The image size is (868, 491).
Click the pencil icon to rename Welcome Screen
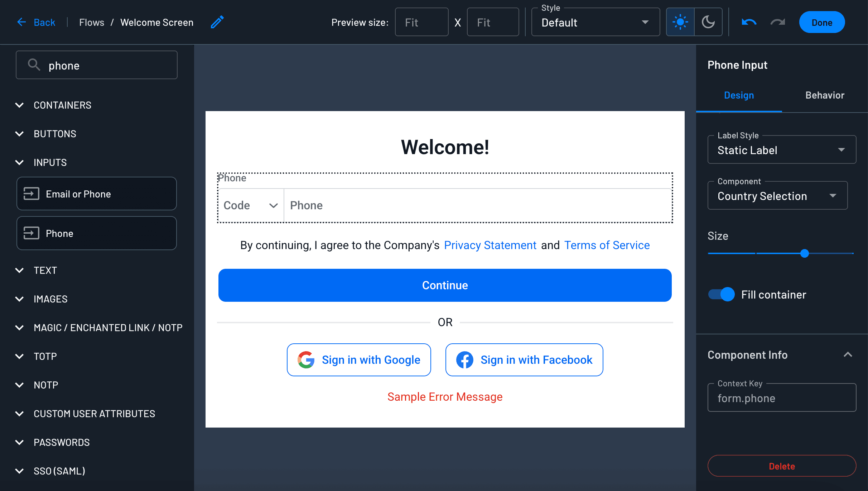pos(217,22)
